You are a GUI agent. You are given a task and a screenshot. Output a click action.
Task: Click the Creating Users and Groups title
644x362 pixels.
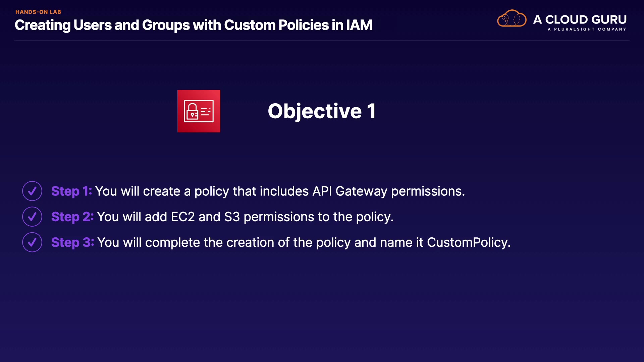[x=194, y=25]
